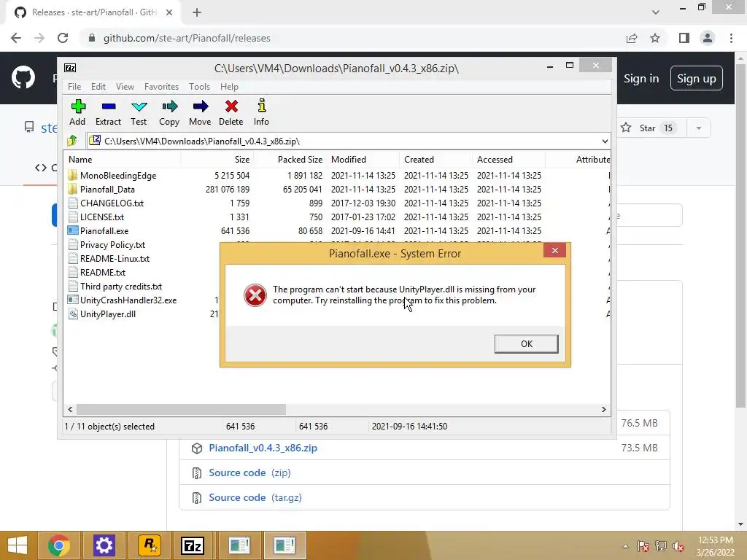Close the Pianofall.exe System Error dialog
Screen dimensions: 747x560
tap(554, 251)
